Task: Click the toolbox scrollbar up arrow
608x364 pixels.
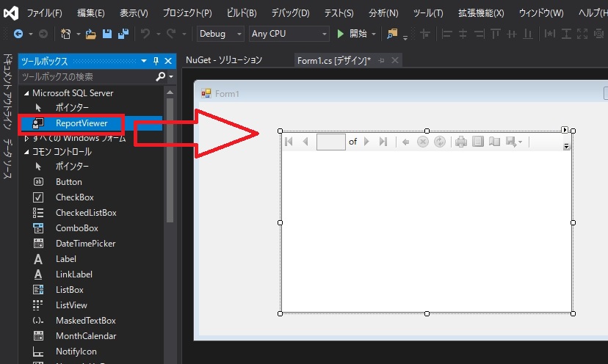Action: click(170, 92)
